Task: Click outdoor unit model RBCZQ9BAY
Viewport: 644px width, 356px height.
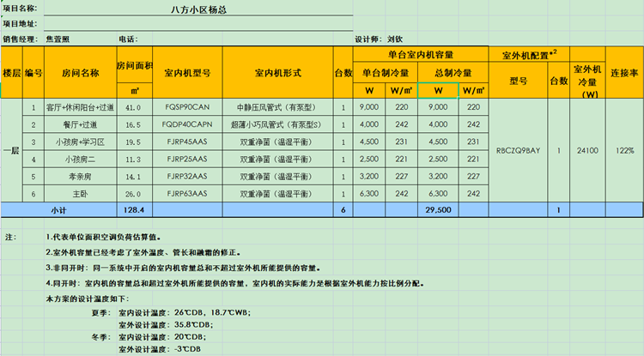Action: (x=518, y=150)
